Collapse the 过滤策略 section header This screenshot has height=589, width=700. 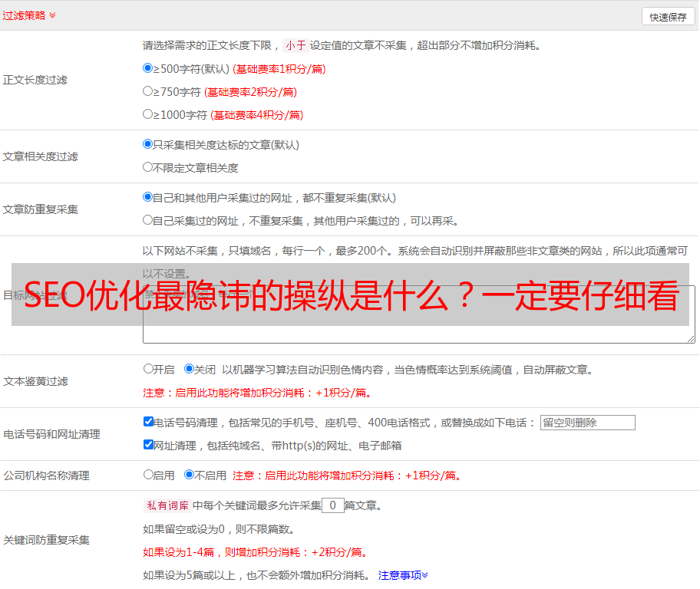click(x=29, y=15)
